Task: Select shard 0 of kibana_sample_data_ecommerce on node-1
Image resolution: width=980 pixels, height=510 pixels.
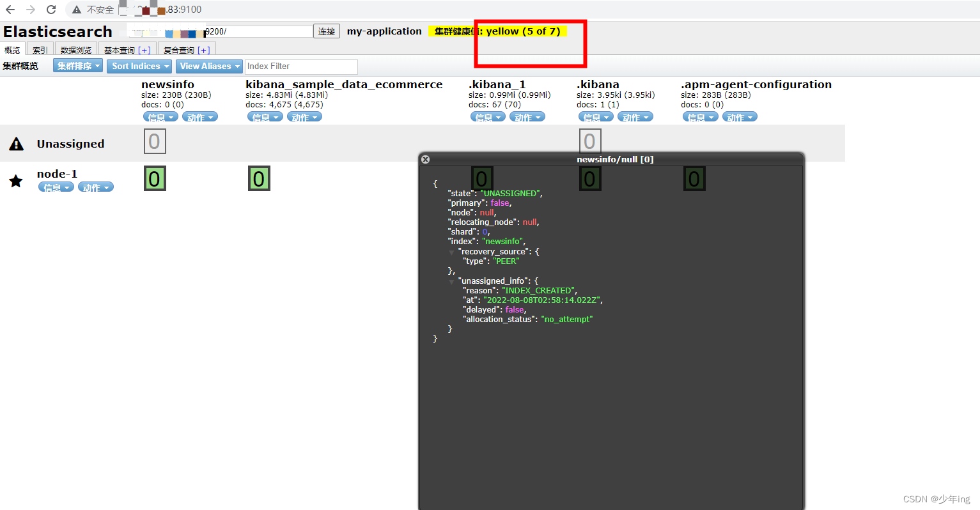Action: (259, 179)
